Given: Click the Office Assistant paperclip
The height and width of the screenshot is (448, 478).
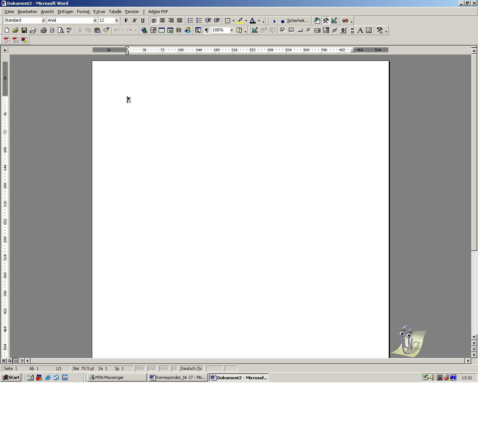Looking at the screenshot, I should pyautogui.click(x=407, y=340).
